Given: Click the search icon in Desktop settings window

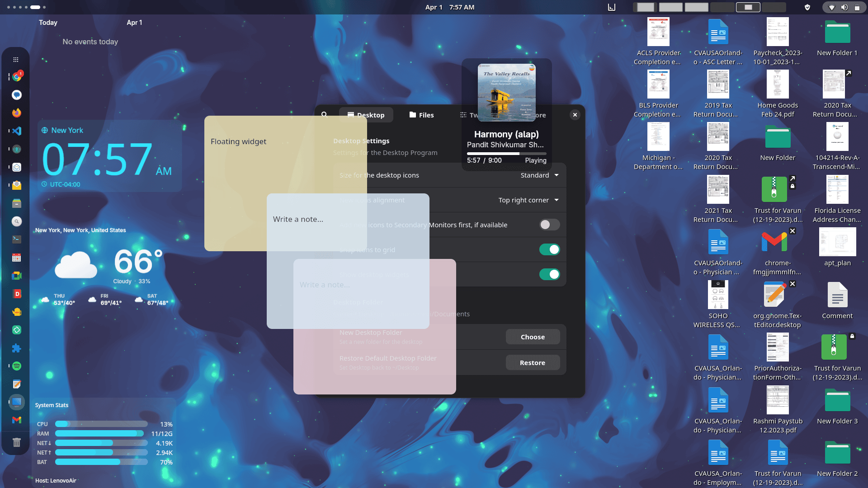Looking at the screenshot, I should tap(324, 115).
